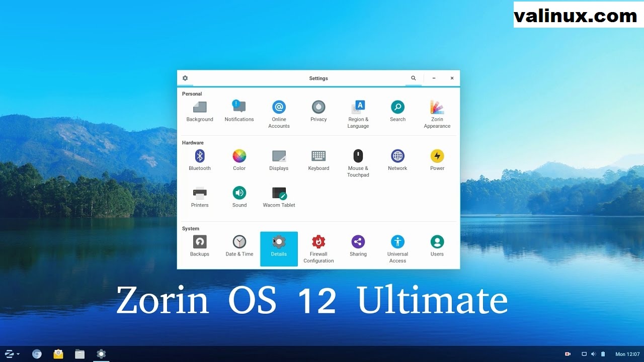The image size is (644, 362).
Task: Open the Color settings
Action: (239, 160)
